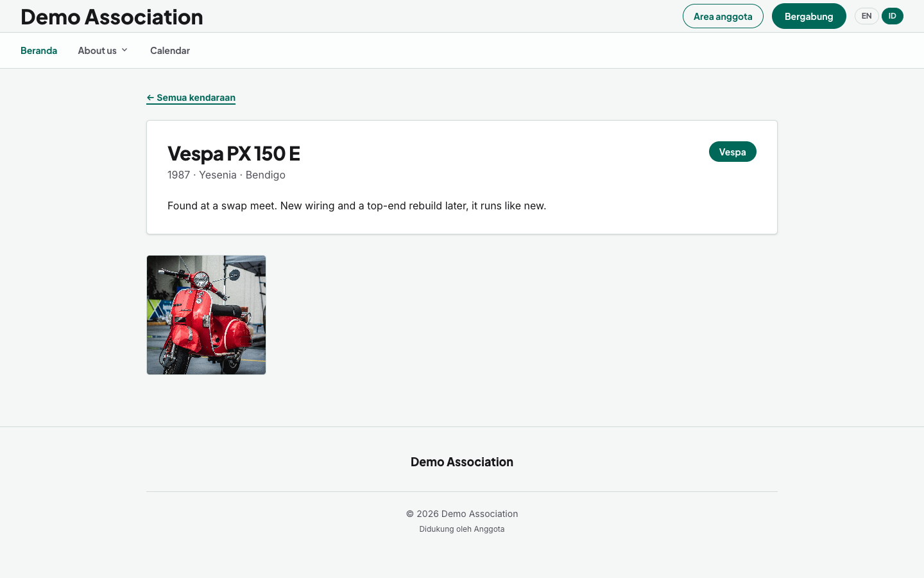The height and width of the screenshot is (578, 924).
Task: Open the Calendar menu item
Action: coord(170,51)
